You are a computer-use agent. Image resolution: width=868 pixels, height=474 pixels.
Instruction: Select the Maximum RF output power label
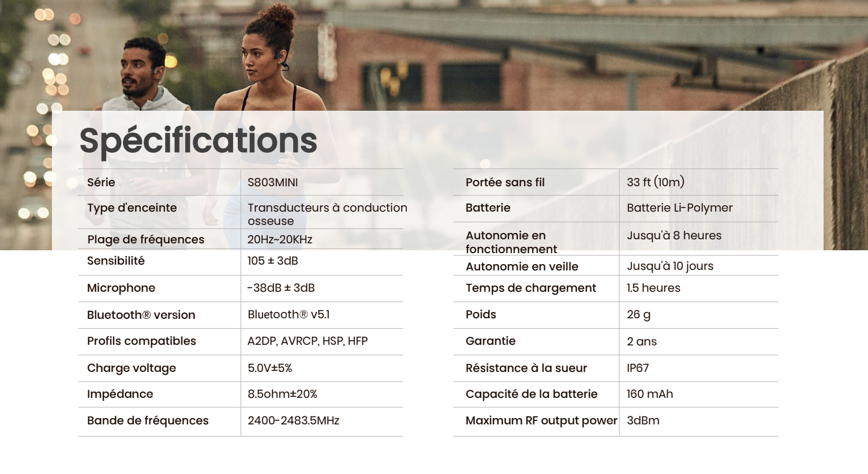tap(541, 420)
